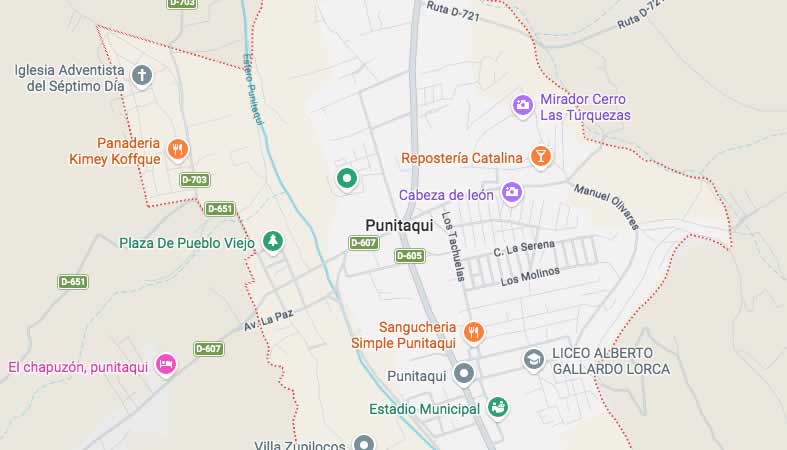Viewport: 787px width, 450px height.
Task: Open the Liceo Alberto Gallardo Lorca school pin
Action: [534, 360]
